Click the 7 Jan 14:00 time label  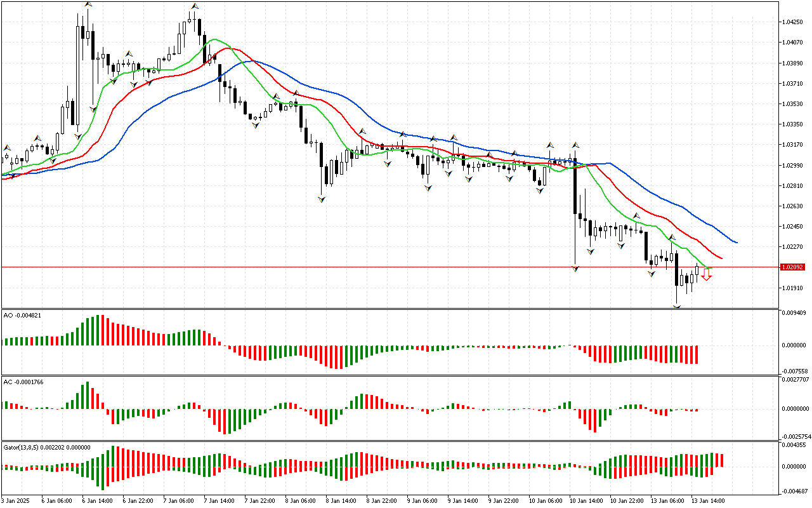point(219,500)
